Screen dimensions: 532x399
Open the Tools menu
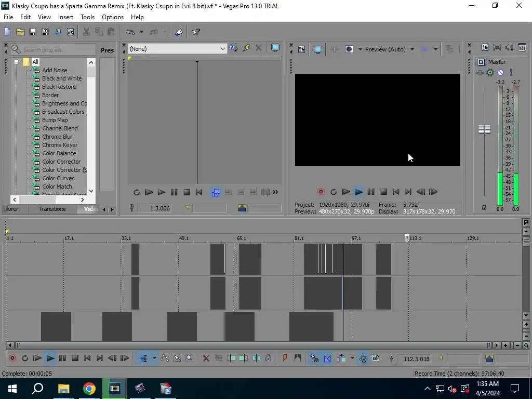[x=87, y=17]
